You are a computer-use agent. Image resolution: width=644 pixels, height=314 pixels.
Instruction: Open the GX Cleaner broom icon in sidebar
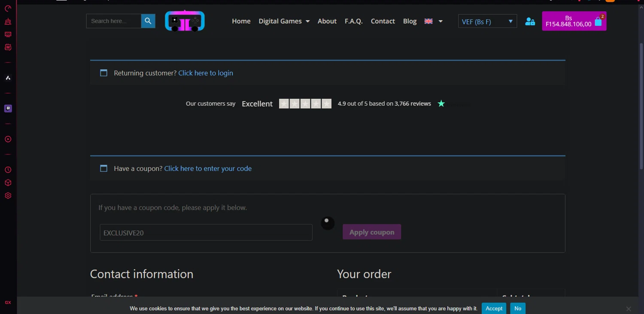coord(8,21)
